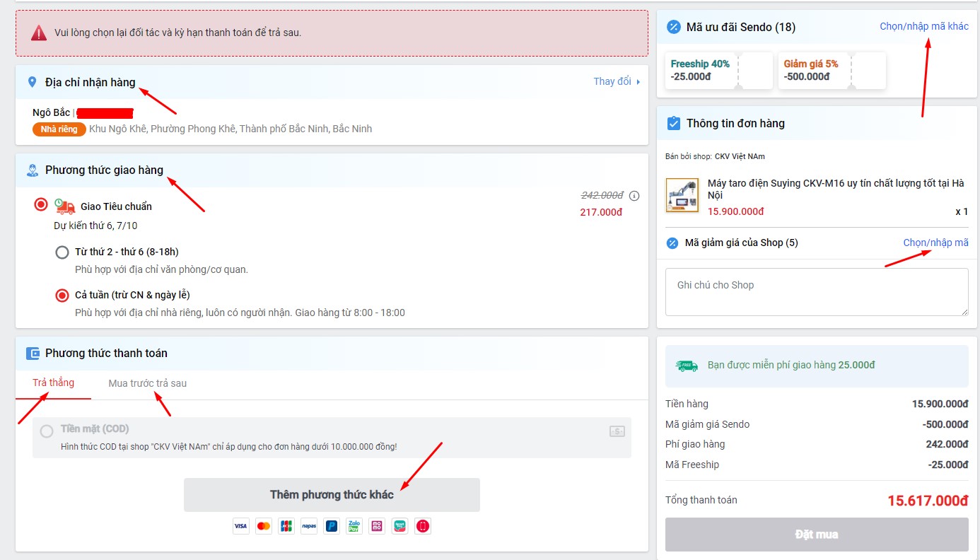Screen dimensions: 980x560
Task: Choose Cả tuần delivery time option
Action: pos(62,295)
